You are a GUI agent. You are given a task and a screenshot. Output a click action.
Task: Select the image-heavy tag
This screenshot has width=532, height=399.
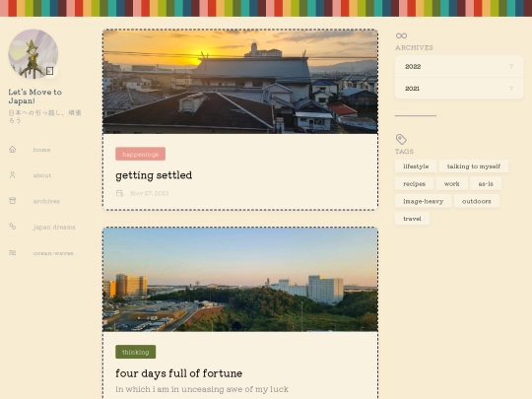click(423, 201)
